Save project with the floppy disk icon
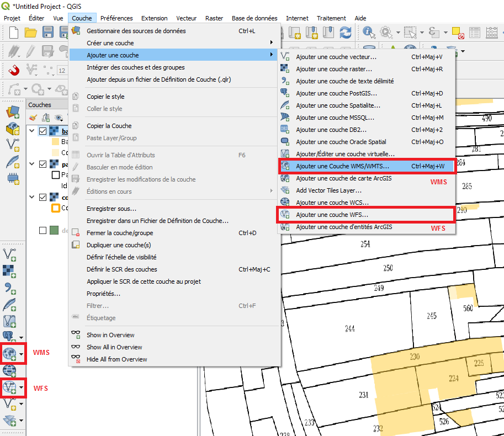This screenshot has width=504, height=436. (48, 33)
